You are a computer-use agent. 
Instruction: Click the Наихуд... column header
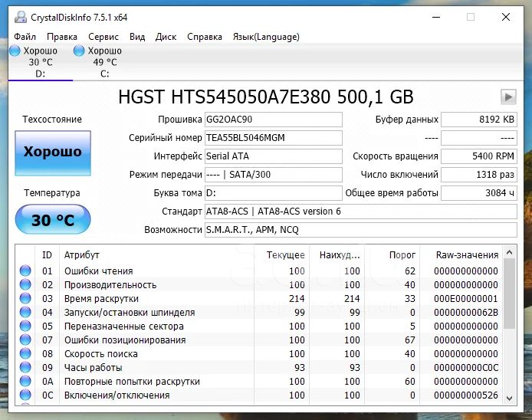pyautogui.click(x=337, y=254)
